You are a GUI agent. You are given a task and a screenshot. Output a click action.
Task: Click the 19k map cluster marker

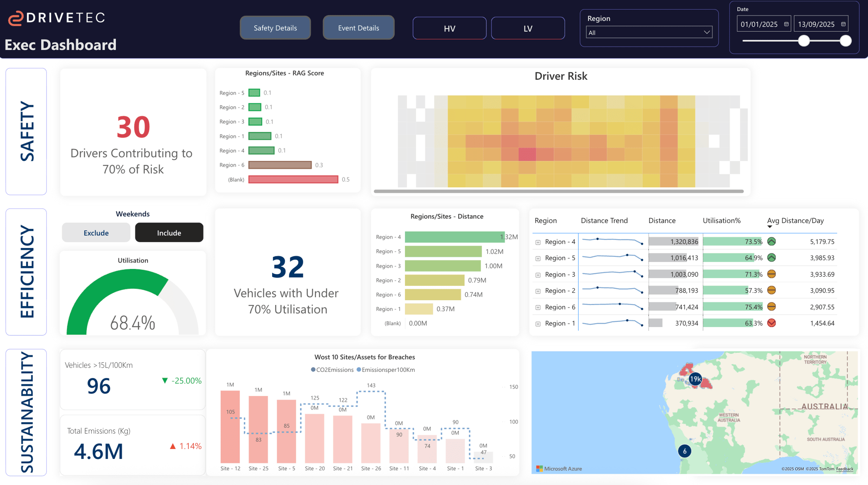click(x=695, y=379)
